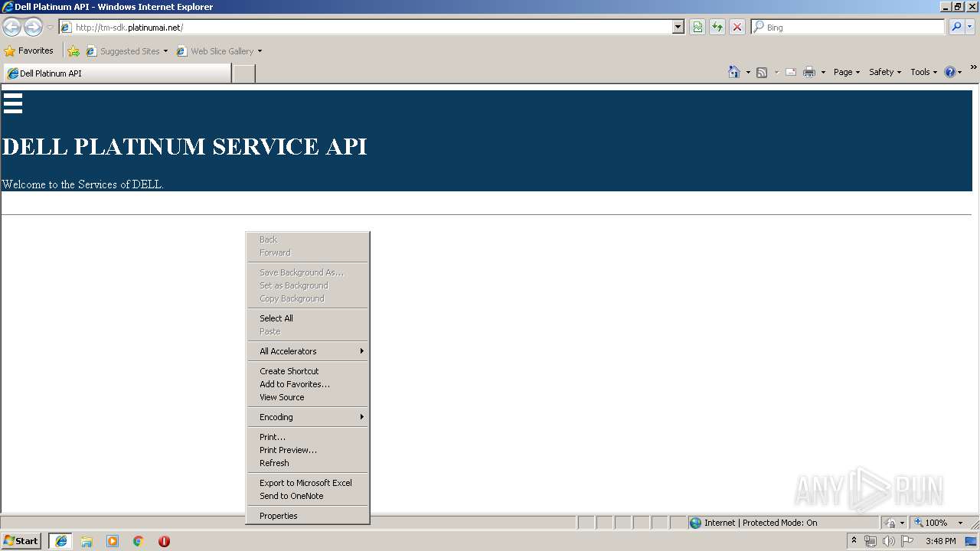This screenshot has height=551, width=980.
Task: Click the Compatibility View icon
Action: tap(697, 28)
